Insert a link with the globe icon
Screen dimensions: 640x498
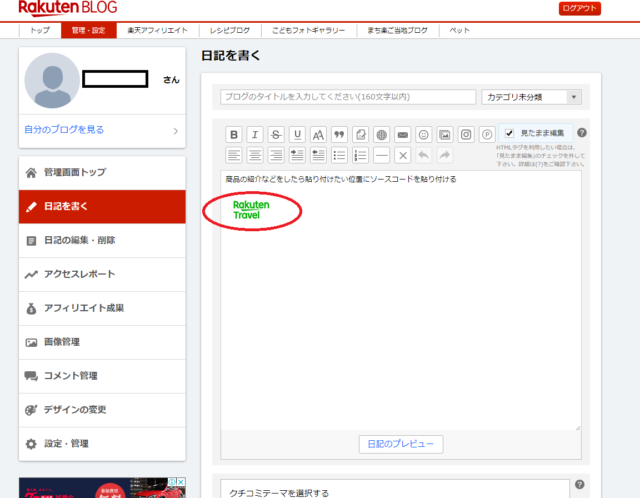381,134
